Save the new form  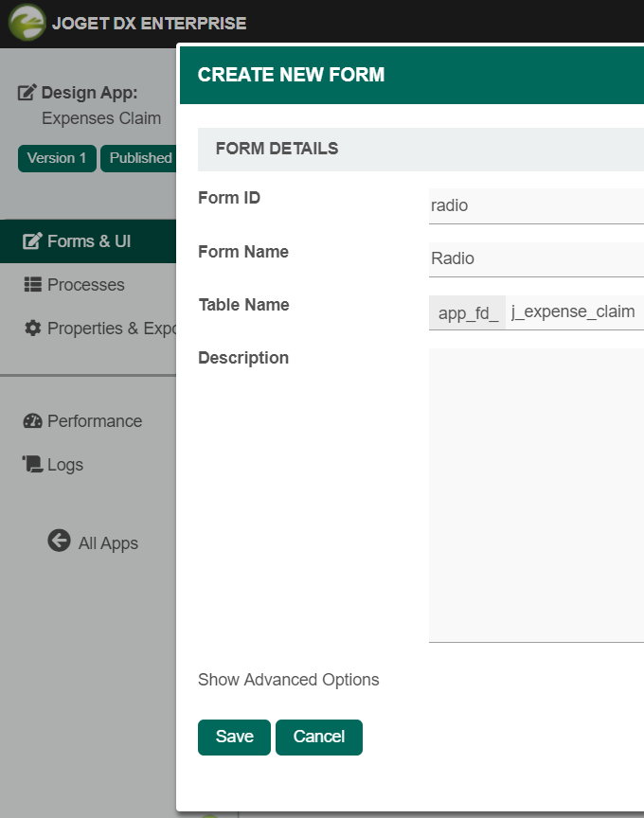[x=234, y=737]
